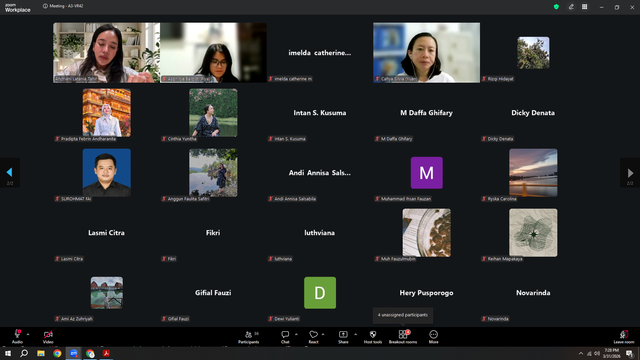The image size is (640, 360).
Task: Go to next gallery page arrow
Action: point(630,173)
